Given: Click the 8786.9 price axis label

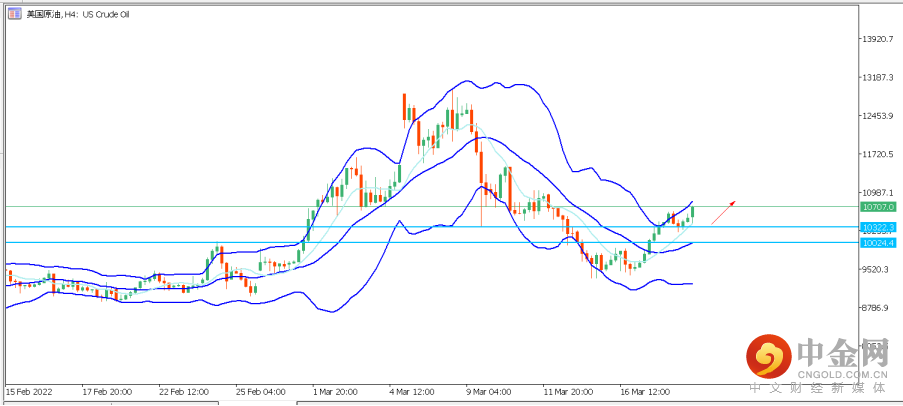Looking at the screenshot, I should [876, 309].
